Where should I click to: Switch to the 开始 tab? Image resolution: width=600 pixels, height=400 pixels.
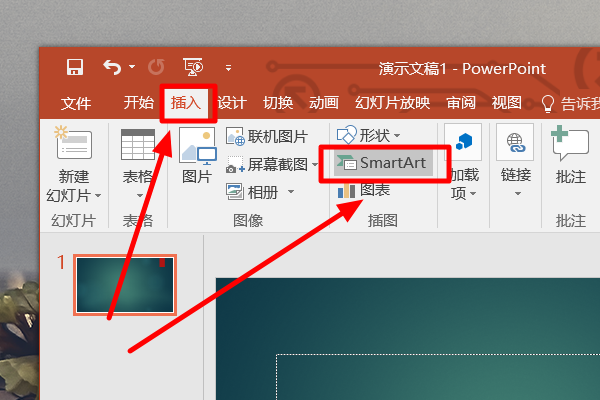[139, 103]
